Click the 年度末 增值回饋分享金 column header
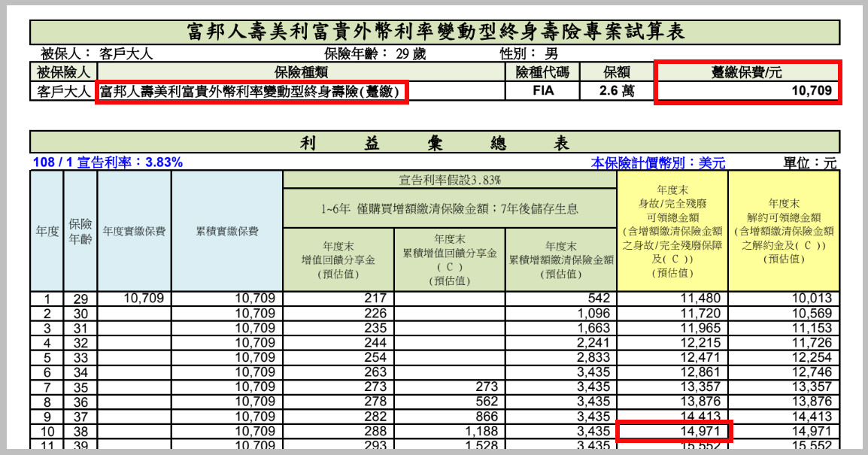The width and height of the screenshot is (868, 455). pos(338,259)
